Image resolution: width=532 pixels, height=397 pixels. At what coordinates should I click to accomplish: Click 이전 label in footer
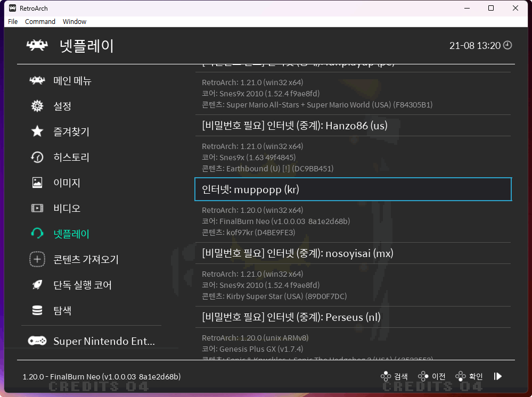[438, 376]
